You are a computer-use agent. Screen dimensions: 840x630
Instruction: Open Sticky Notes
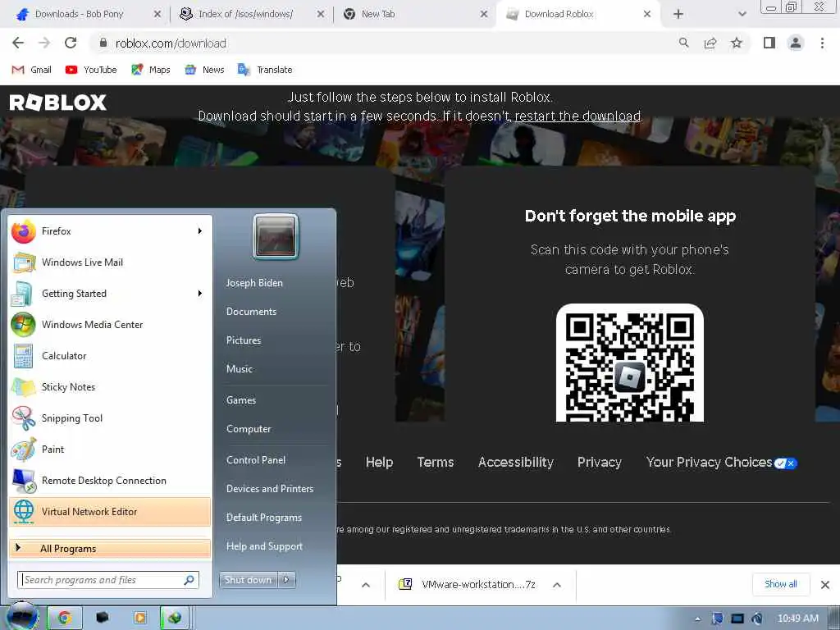110,387
